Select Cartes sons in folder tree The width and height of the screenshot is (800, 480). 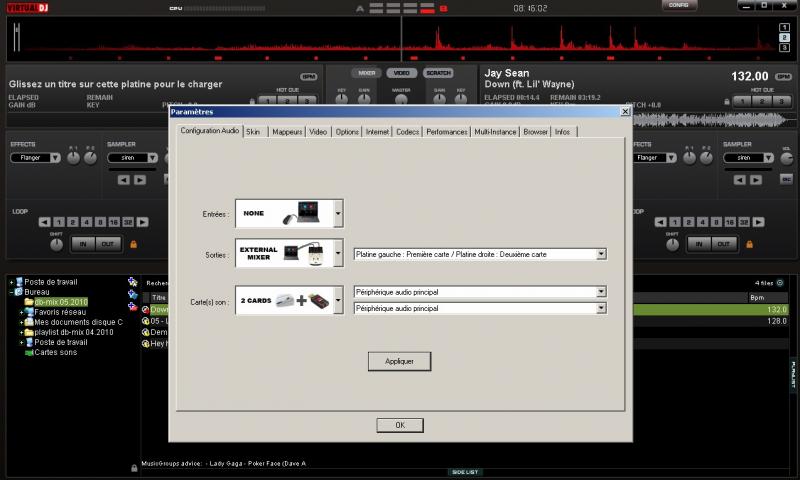point(56,352)
